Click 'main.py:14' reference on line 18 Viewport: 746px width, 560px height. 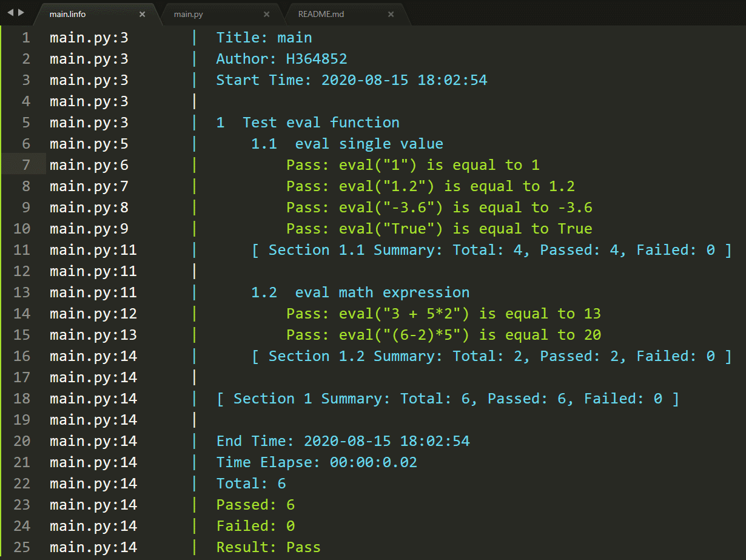(x=93, y=399)
